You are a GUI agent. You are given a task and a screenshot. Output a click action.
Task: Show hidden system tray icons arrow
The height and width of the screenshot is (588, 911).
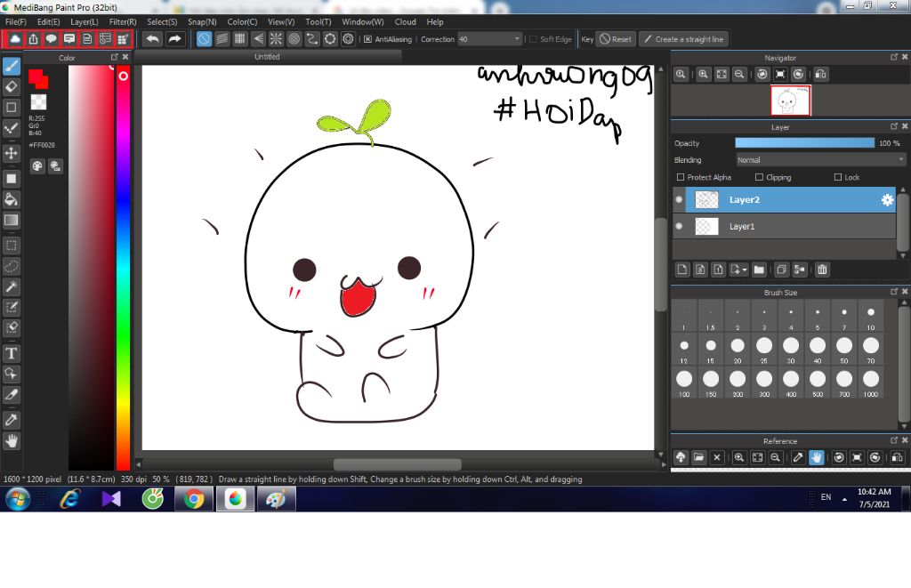pyautogui.click(x=844, y=499)
